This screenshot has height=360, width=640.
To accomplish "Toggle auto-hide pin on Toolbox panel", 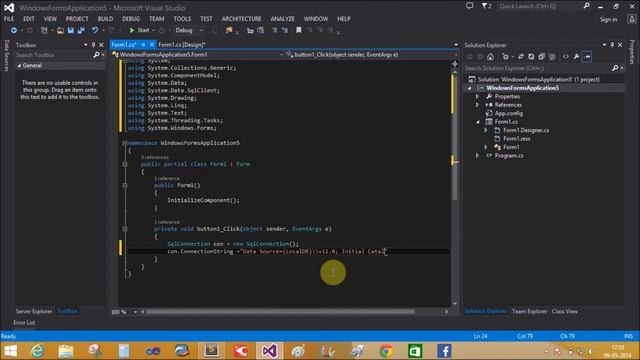I will point(93,45).
